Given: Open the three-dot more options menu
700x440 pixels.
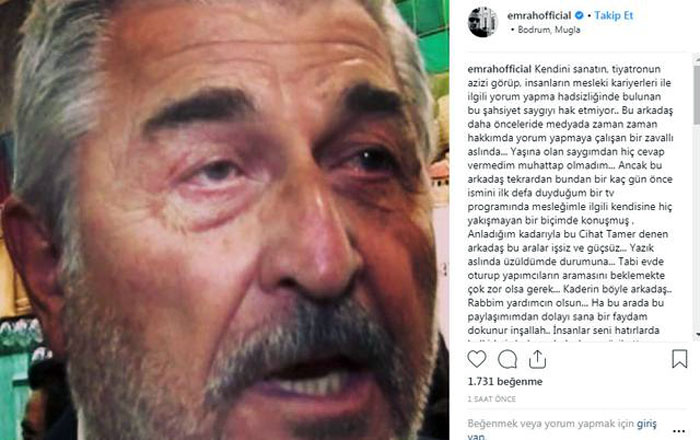Looking at the screenshot, I should click(679, 431).
